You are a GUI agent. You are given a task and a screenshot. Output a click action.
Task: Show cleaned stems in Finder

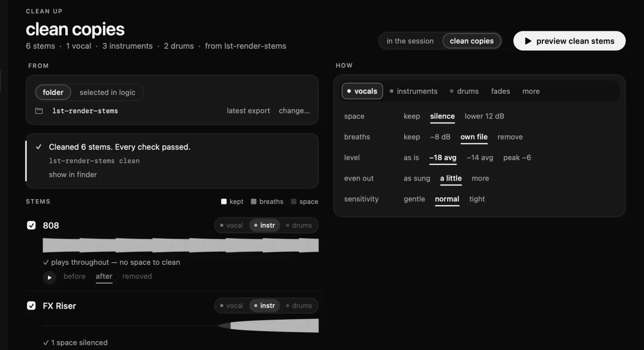click(x=73, y=175)
